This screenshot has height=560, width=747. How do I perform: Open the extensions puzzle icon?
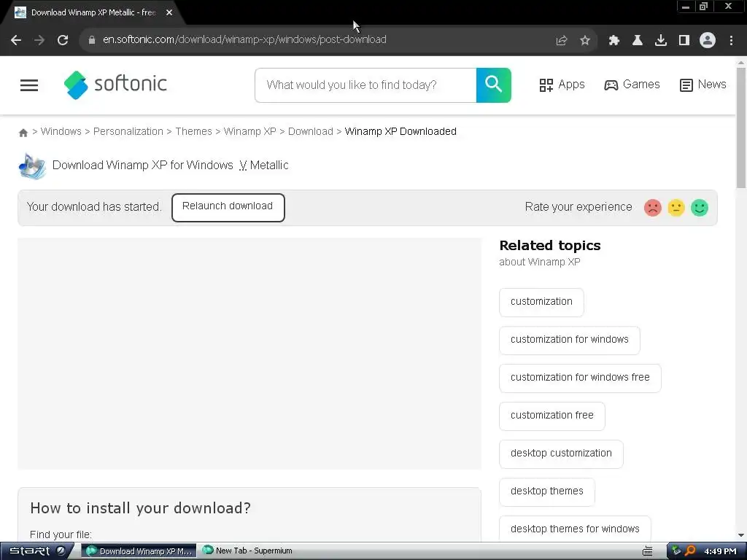614,41
